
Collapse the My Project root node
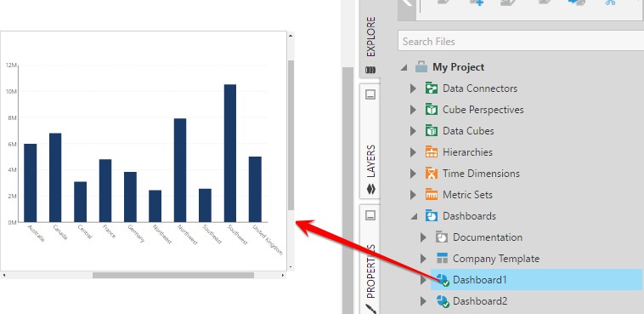click(404, 67)
